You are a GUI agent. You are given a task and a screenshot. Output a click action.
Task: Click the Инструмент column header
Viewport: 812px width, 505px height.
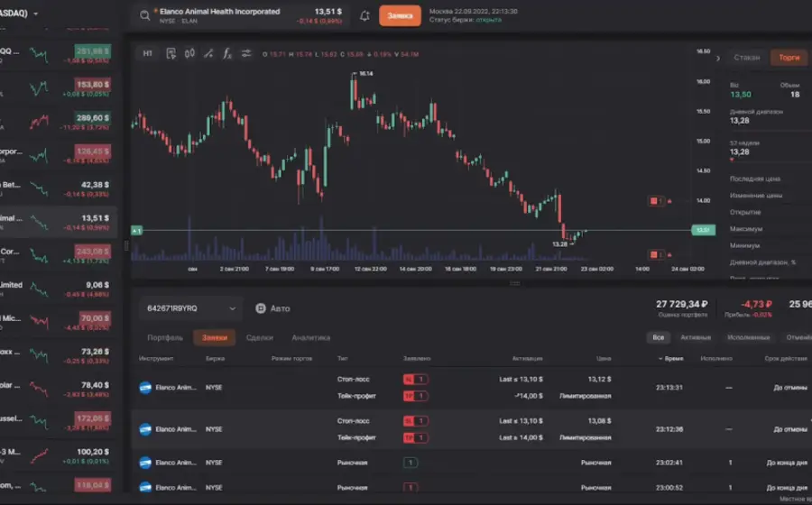(156, 358)
